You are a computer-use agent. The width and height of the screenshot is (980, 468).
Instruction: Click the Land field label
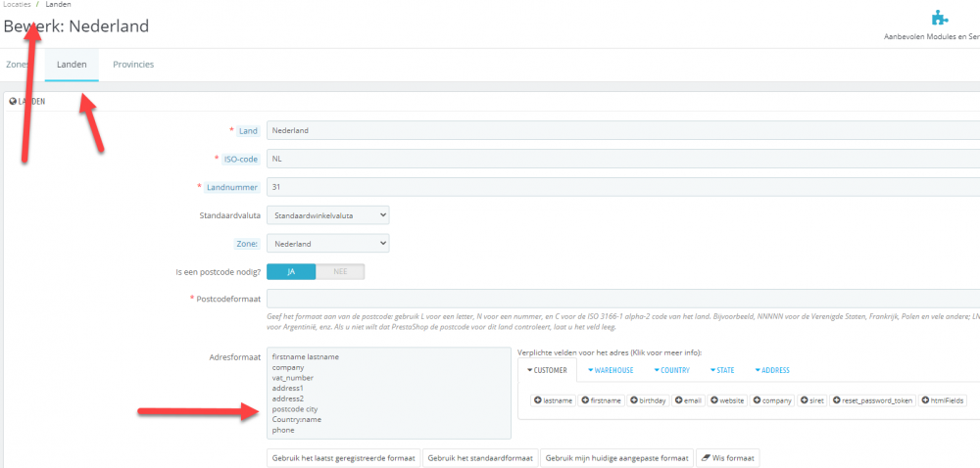[x=248, y=131]
